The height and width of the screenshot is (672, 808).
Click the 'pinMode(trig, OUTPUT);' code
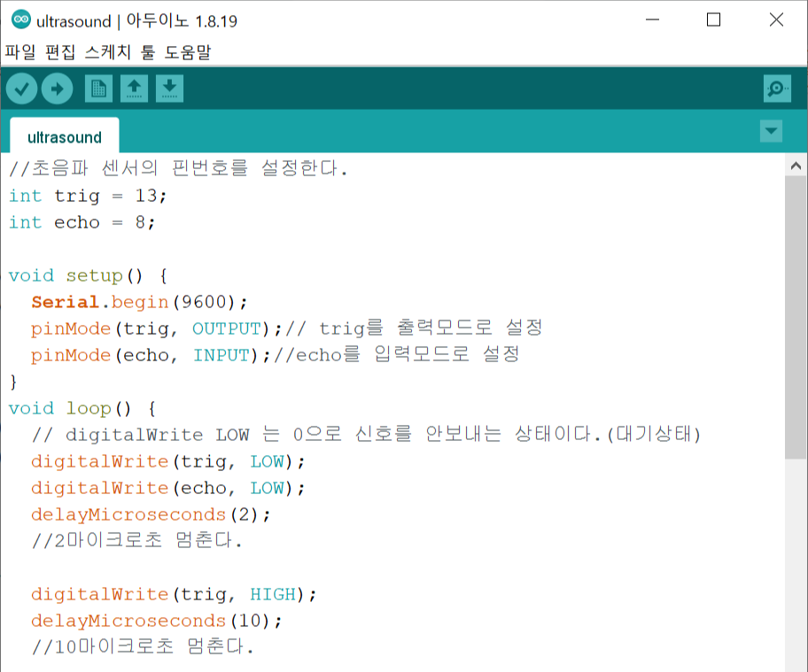point(156,328)
